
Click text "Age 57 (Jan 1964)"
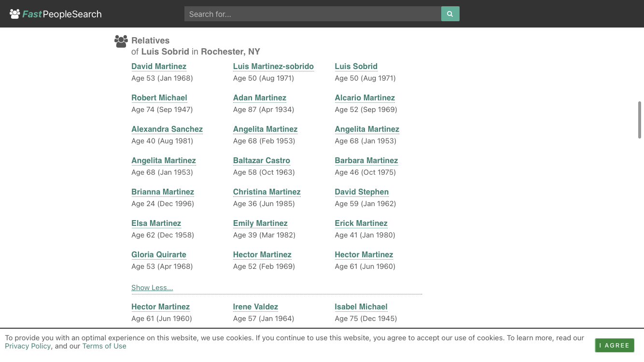[x=264, y=319]
